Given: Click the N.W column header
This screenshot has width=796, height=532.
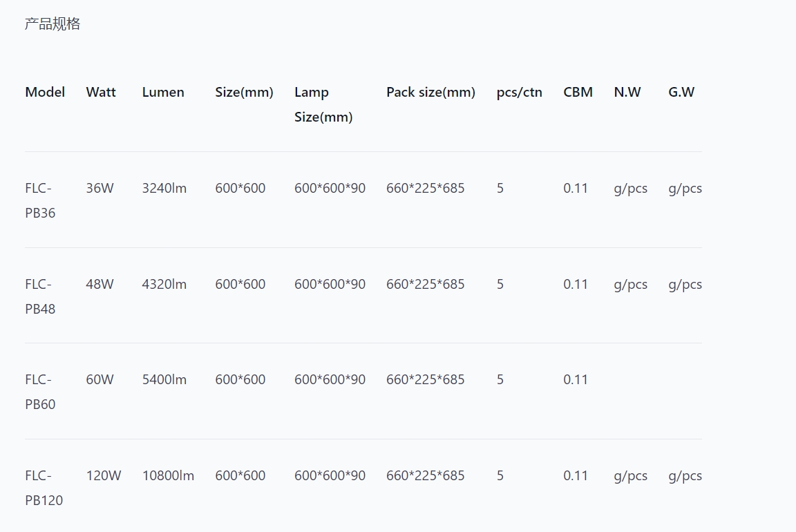Looking at the screenshot, I should 627,93.
